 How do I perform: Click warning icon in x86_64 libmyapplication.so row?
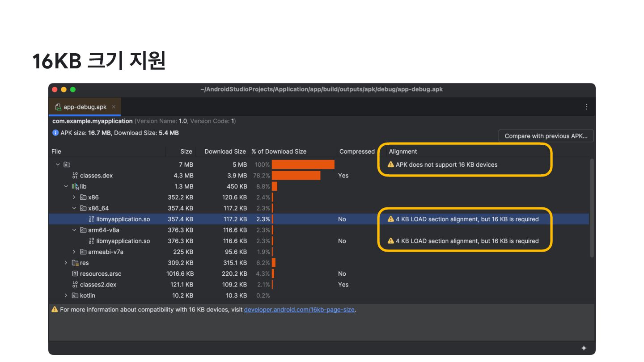click(391, 219)
